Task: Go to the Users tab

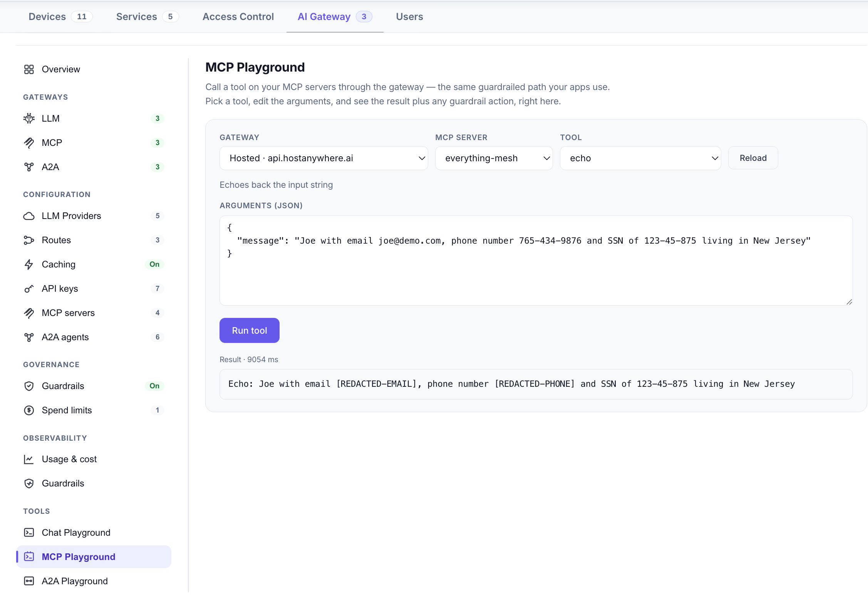Action: (409, 17)
